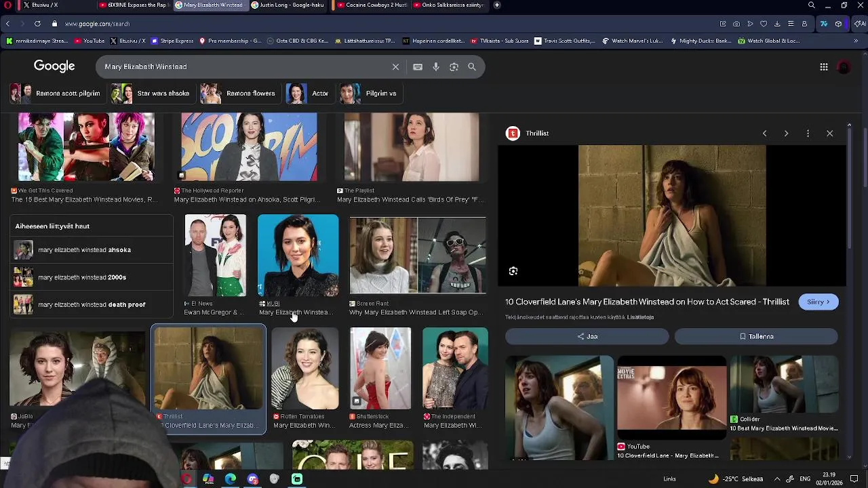Screen dimensions: 868x488
Task: Expand the bookmarks bar overflow chevron
Action: click(x=856, y=41)
